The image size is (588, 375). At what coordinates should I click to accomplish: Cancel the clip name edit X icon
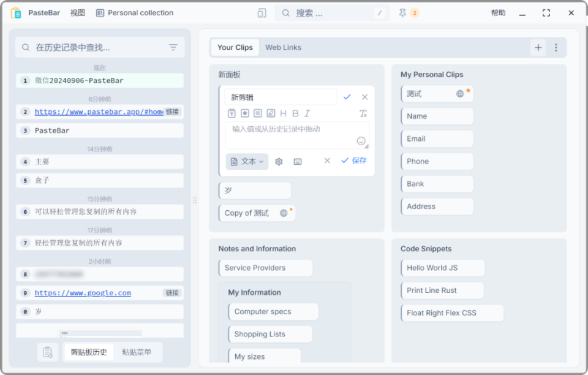[x=365, y=97]
